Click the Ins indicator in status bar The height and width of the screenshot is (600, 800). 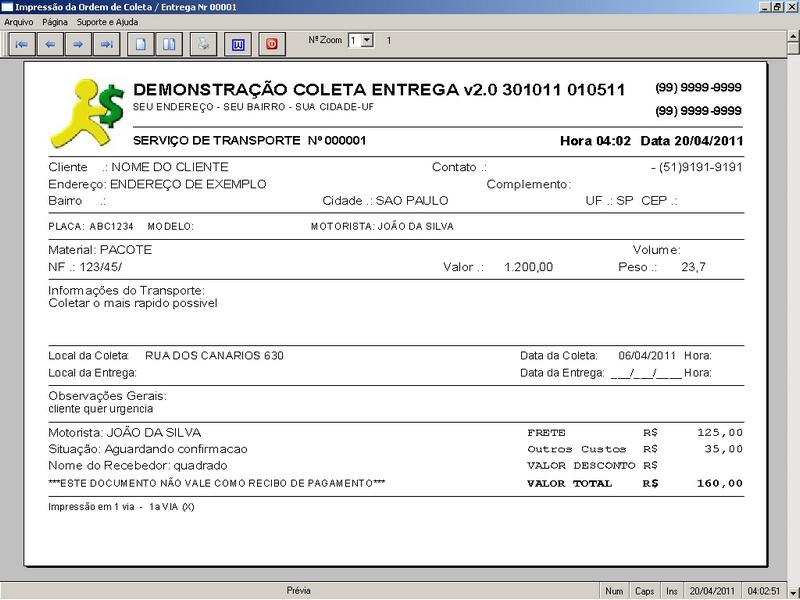point(673,591)
